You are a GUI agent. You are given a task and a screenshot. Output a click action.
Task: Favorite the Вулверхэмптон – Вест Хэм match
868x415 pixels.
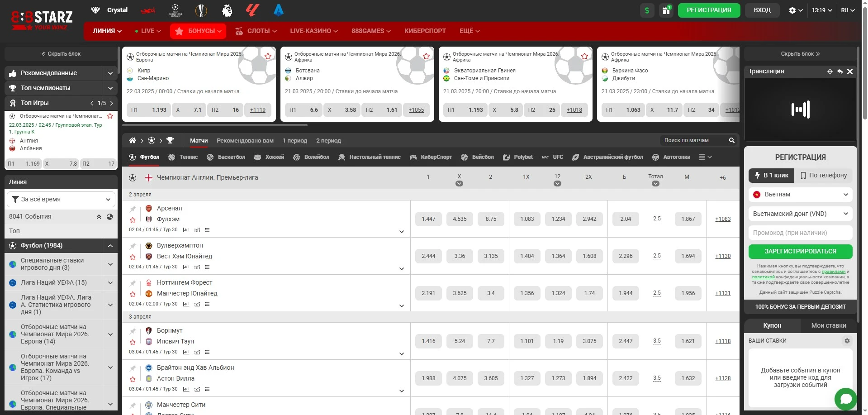coord(133,257)
